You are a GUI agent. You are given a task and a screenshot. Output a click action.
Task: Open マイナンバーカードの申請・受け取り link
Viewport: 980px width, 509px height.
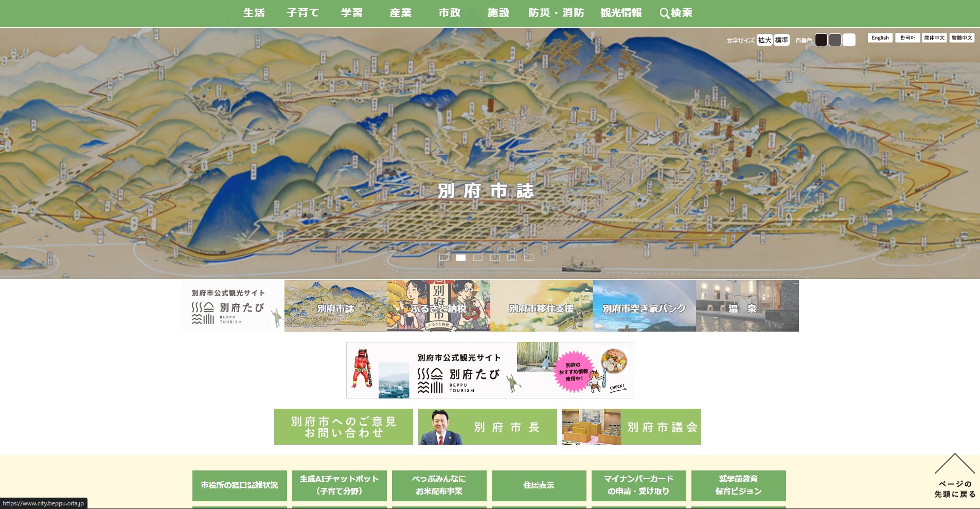click(639, 485)
